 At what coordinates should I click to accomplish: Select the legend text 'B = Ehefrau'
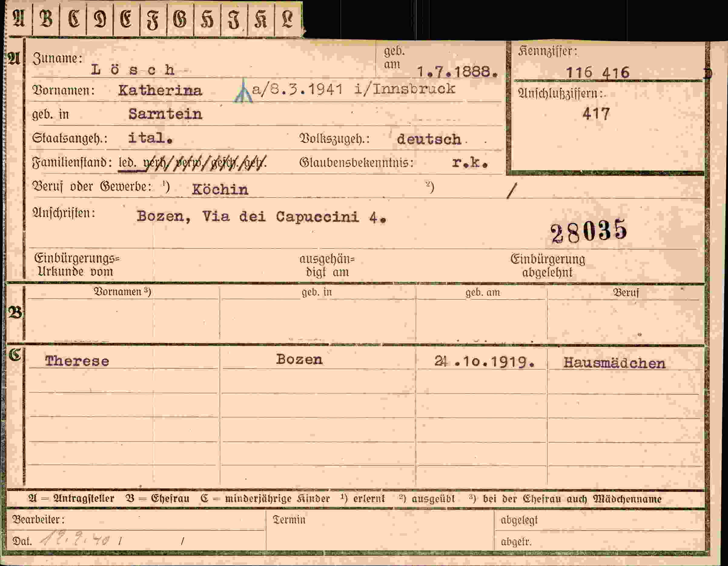(157, 499)
